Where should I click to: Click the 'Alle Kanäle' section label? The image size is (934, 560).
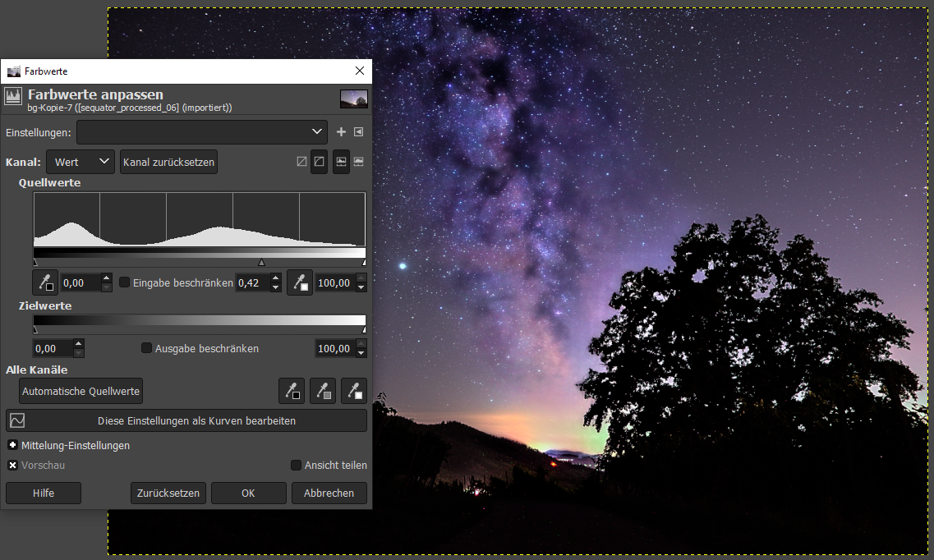36,370
